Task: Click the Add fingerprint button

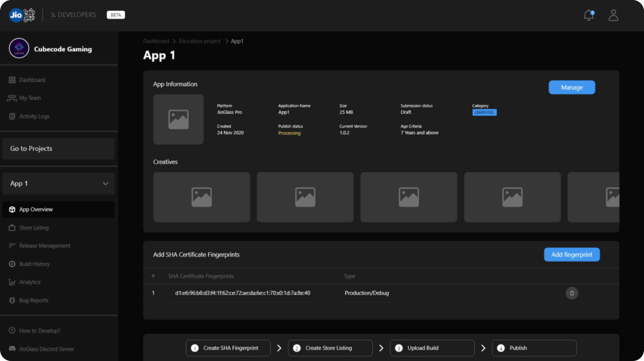Action: coord(572,255)
